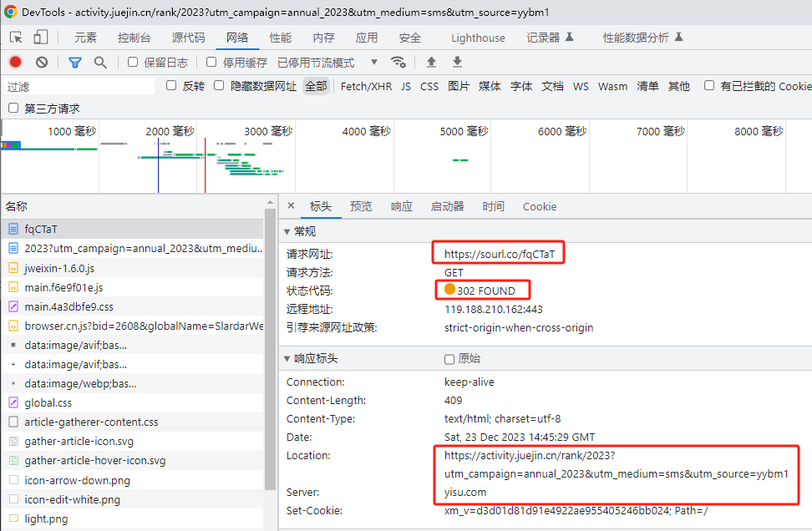The image size is (812, 531).
Task: Click the icon-arrow-down.png file icon
Action: [x=13, y=480]
